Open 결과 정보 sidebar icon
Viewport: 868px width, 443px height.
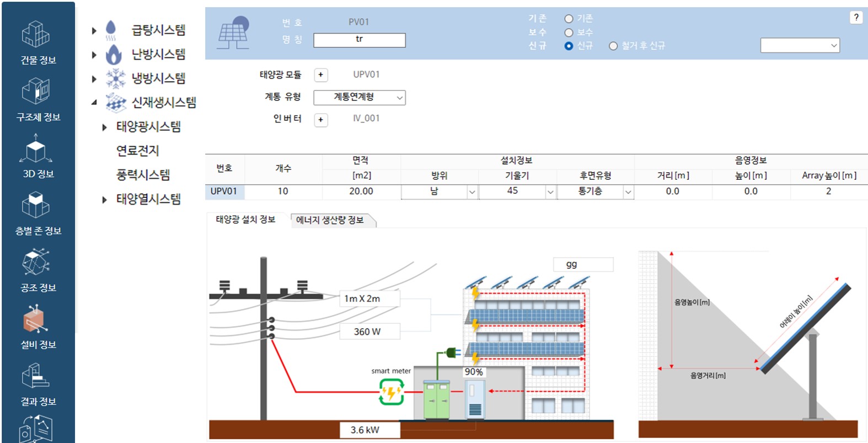(36, 376)
